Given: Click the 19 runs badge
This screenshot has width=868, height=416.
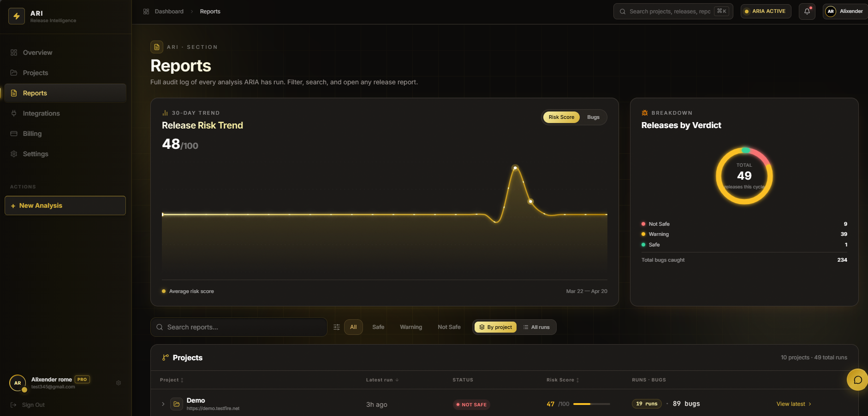Looking at the screenshot, I should click(647, 404).
